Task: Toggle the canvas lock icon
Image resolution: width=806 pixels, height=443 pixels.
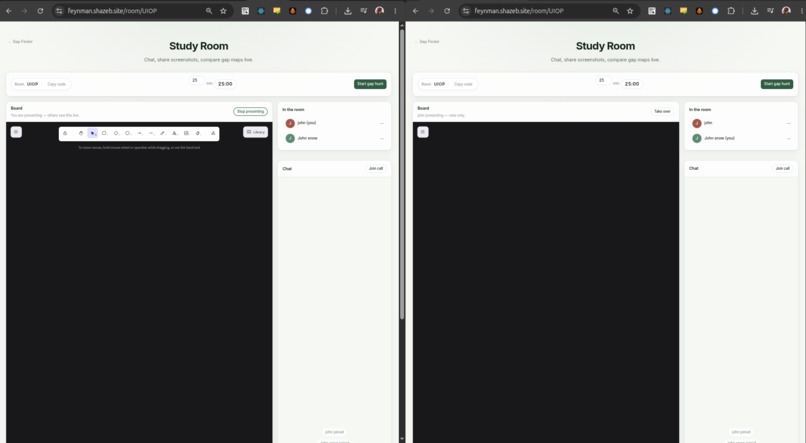Action: pyautogui.click(x=65, y=133)
